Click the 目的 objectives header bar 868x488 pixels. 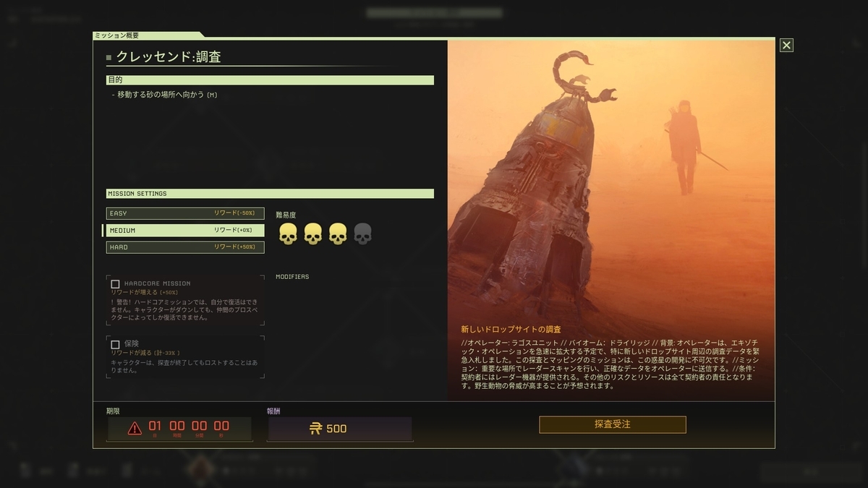(x=270, y=80)
